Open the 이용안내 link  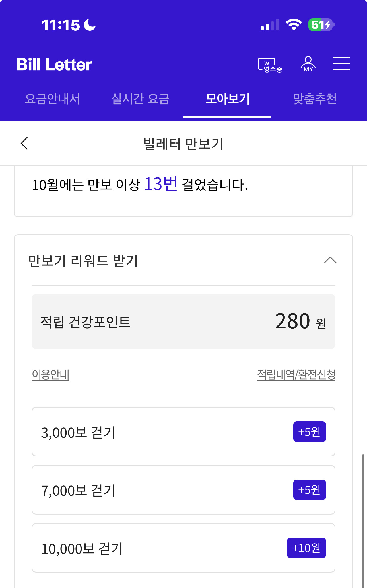click(50, 374)
